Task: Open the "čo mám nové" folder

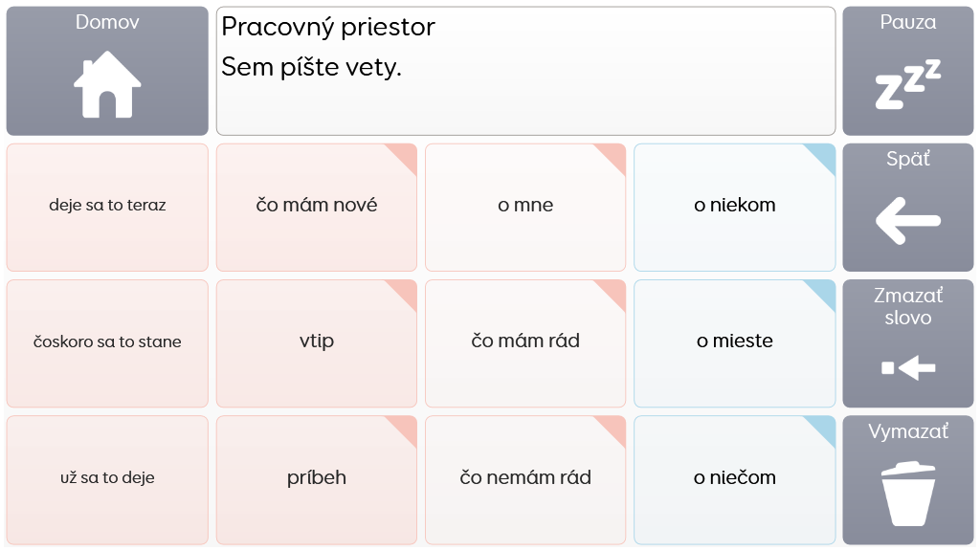Action: (x=317, y=206)
